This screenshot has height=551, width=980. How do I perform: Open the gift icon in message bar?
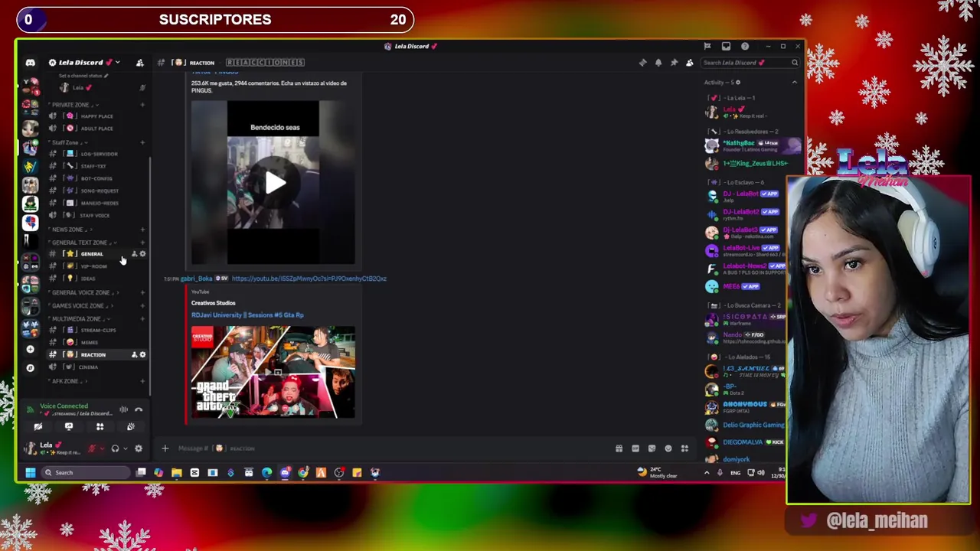(619, 448)
